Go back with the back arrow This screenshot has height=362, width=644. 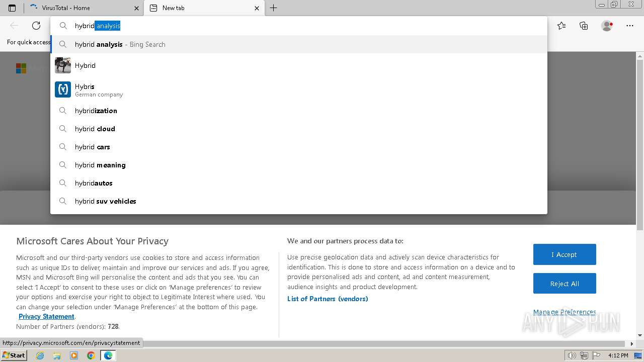15,26
